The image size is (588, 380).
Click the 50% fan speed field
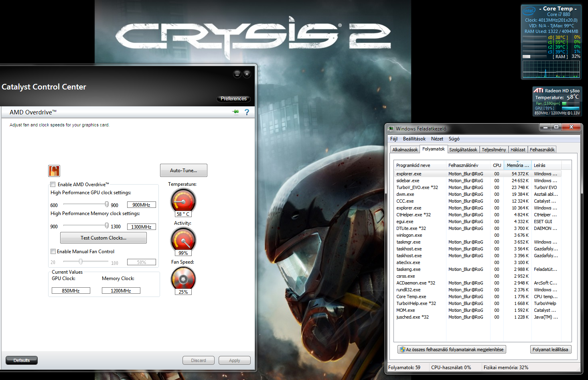tap(142, 262)
